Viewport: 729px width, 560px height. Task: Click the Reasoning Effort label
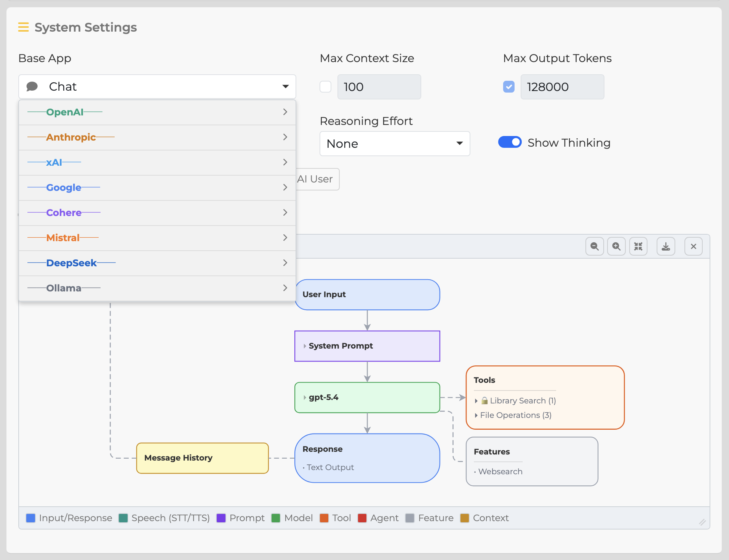[x=366, y=121]
